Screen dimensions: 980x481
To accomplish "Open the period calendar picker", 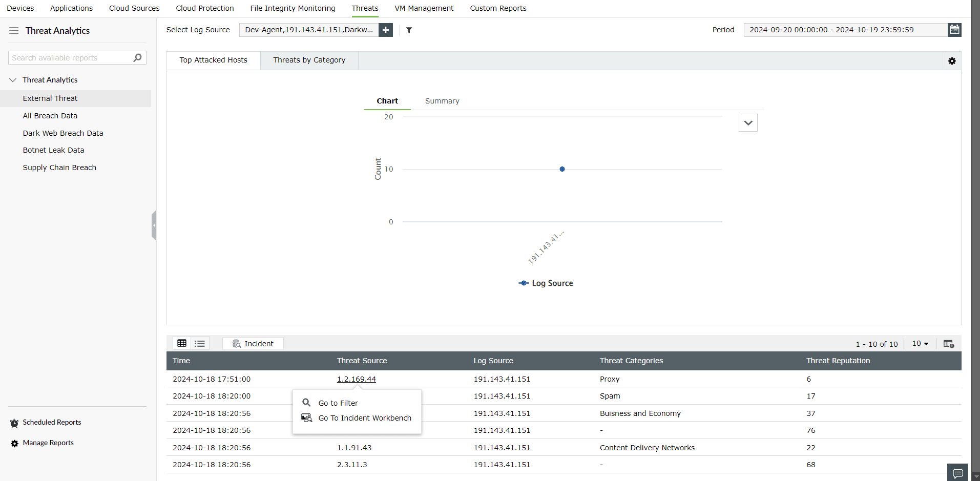I will [x=954, y=30].
